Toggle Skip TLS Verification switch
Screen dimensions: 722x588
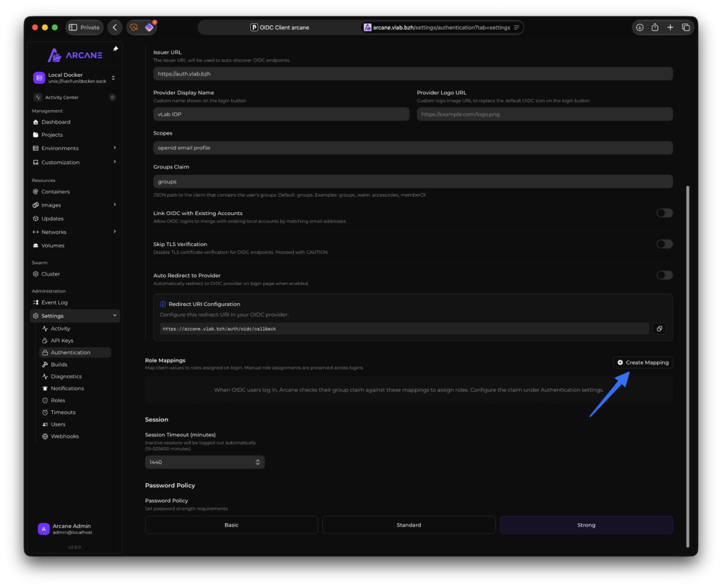(664, 244)
